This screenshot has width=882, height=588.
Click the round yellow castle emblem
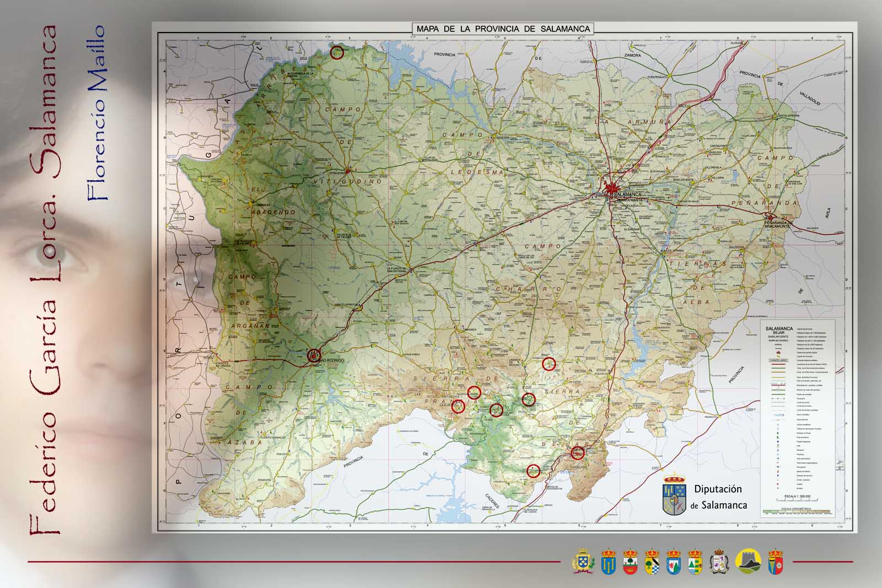click(x=749, y=561)
